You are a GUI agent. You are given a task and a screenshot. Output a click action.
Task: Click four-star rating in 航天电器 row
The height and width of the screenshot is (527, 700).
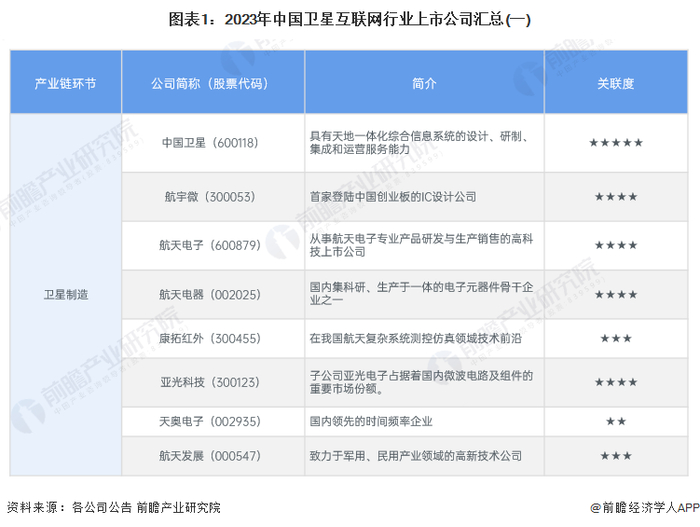(616, 295)
